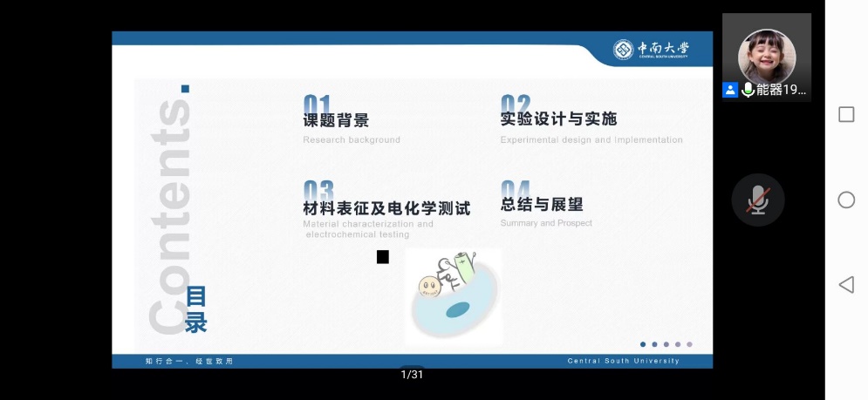Viewport: 868px width, 400px height.
Task: Open recent apps with square button
Action: pos(845,115)
